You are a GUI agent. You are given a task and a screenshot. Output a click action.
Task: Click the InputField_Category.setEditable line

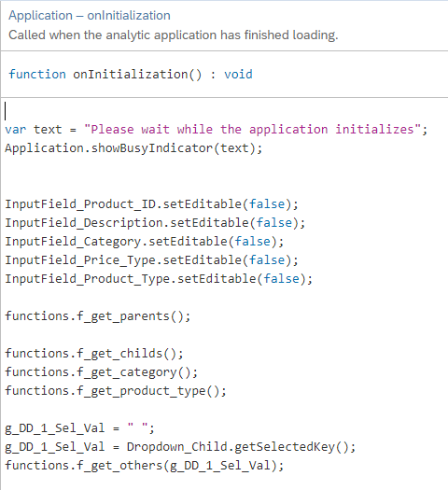click(145, 242)
